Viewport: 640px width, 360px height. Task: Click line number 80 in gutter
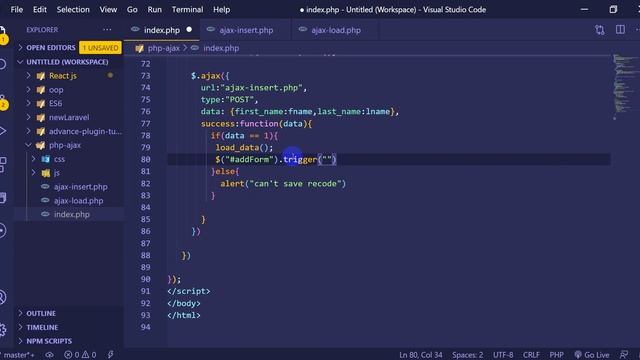(x=145, y=159)
